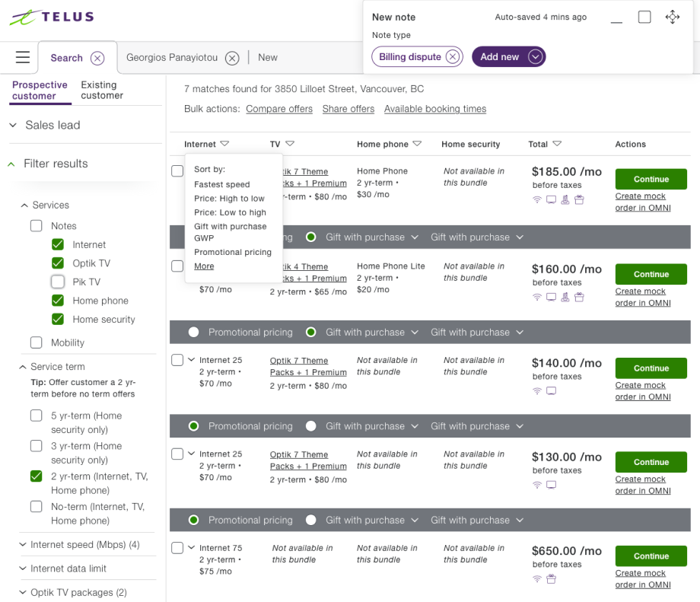Open TV column sort arrow
The image size is (700, 602).
(290, 144)
